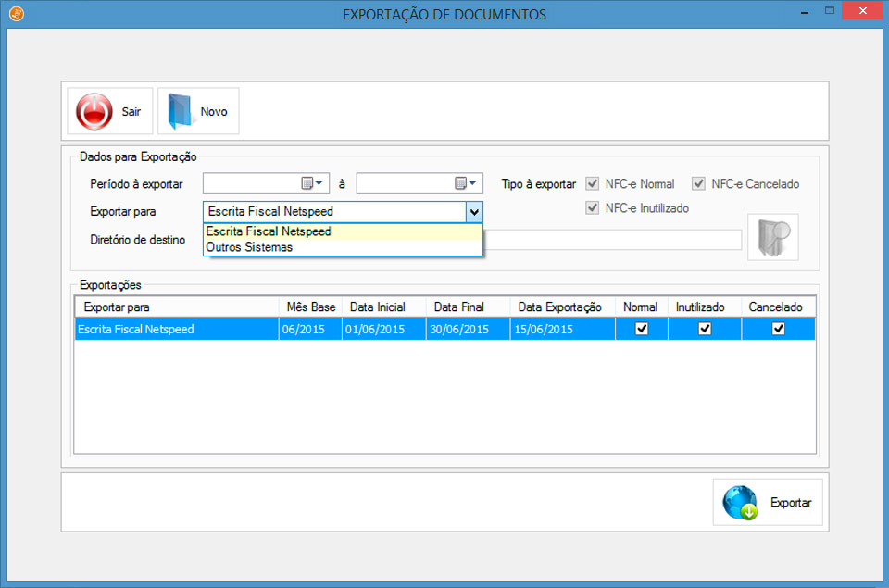Click the Diretório de destino text field
The image size is (889, 588).
click(x=612, y=240)
